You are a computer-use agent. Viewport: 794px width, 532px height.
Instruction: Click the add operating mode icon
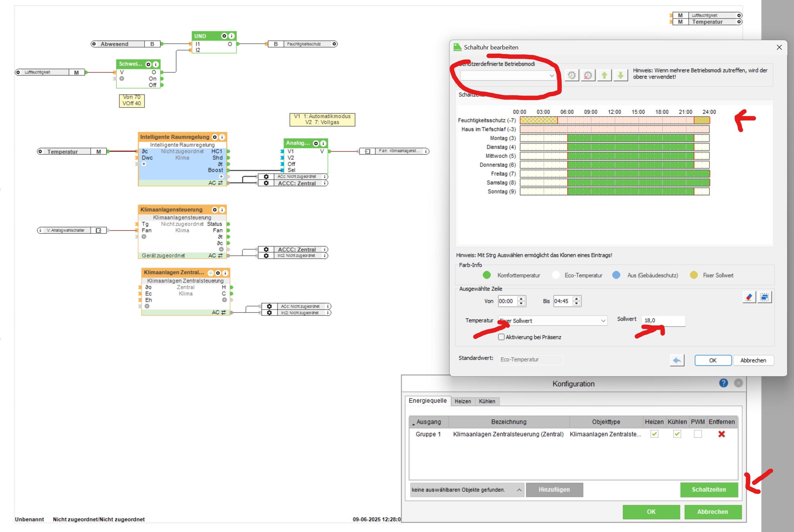tap(571, 75)
